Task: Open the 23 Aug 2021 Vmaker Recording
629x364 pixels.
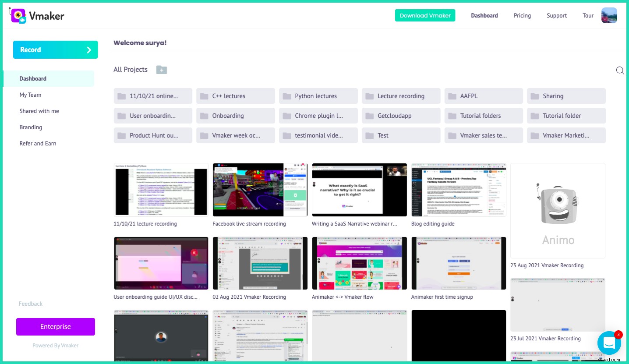Action: (x=558, y=210)
